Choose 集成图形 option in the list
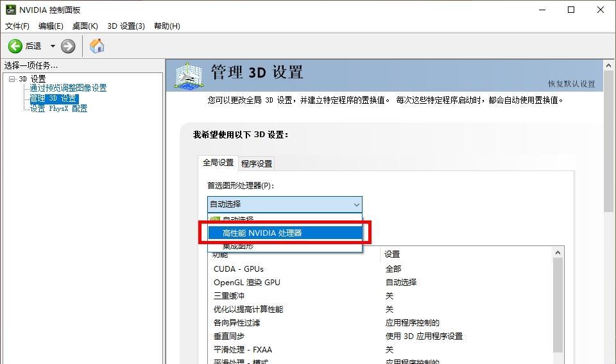The image size is (616, 364). tap(285, 246)
